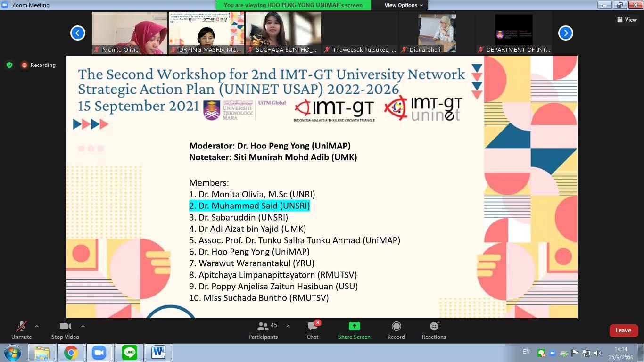Expand participants options arrow
This screenshot has width=644, height=362.
coord(288,326)
